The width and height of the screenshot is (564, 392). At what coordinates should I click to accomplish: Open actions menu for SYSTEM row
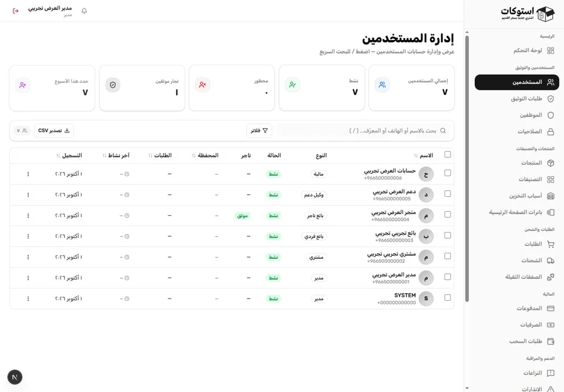(x=28, y=299)
